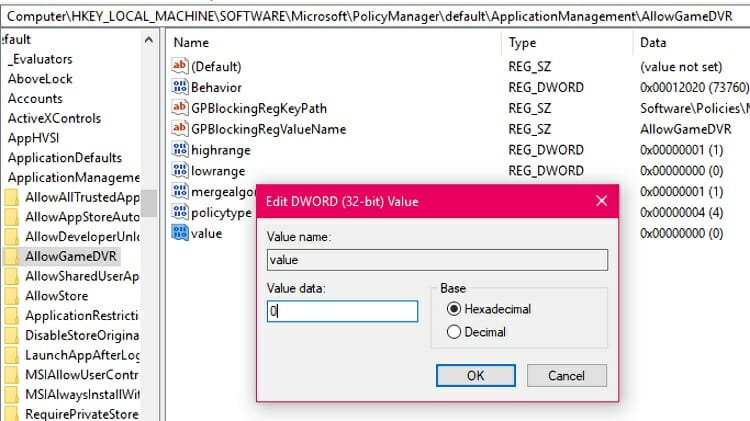750x421 pixels.
Task: Click the mergealgo DWORD icon
Action: coord(179,191)
